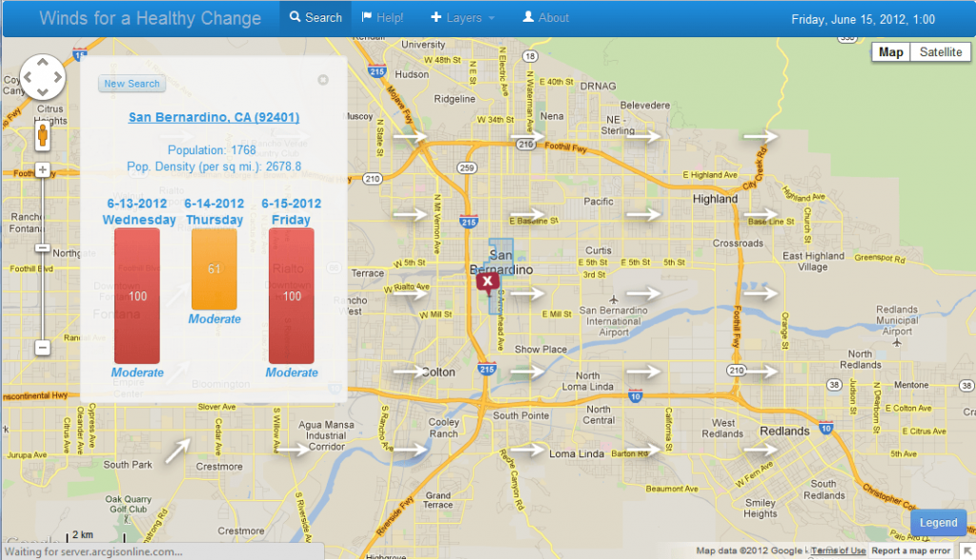Expand the Layers dropdown menu

click(x=462, y=18)
